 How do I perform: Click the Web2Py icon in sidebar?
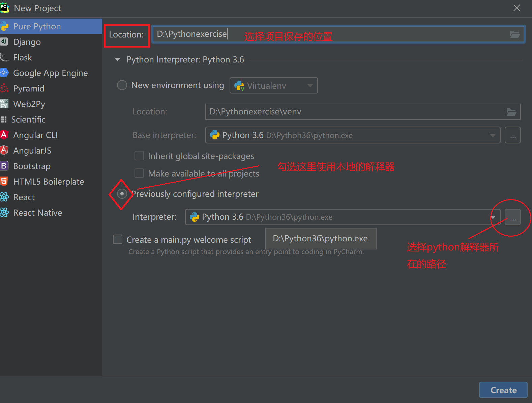[x=4, y=104]
